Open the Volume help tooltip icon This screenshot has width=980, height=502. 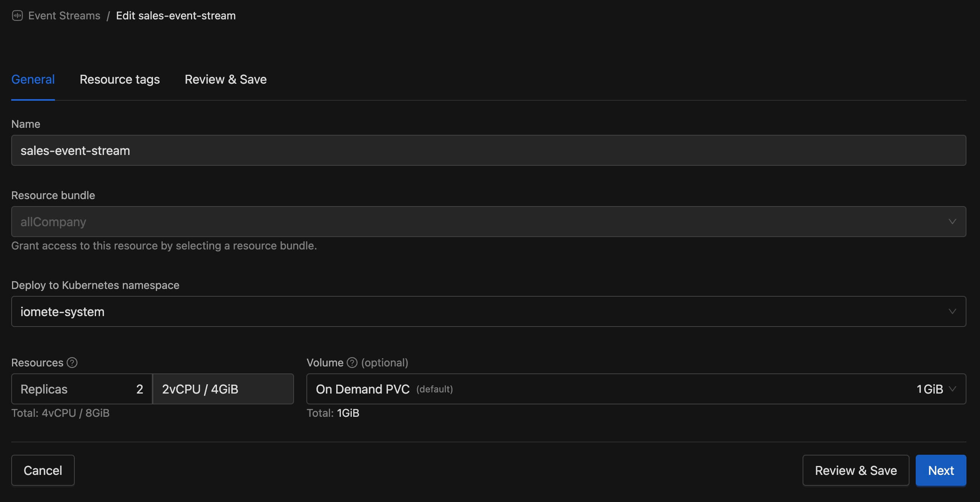(352, 363)
